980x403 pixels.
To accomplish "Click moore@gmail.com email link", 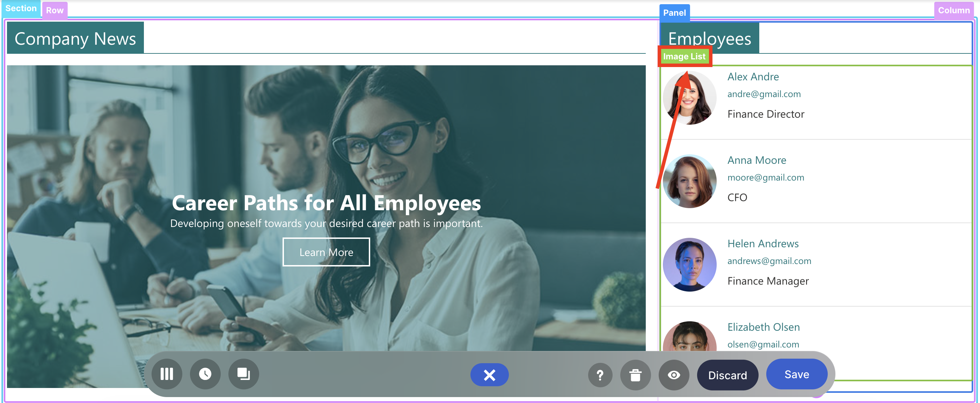I will pyautogui.click(x=766, y=178).
